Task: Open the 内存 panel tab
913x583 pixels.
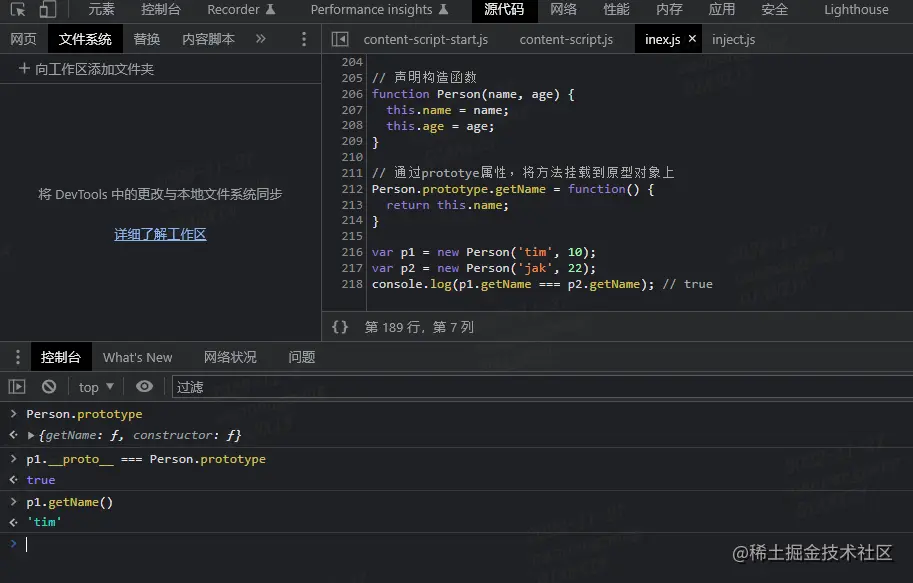Action: (669, 9)
